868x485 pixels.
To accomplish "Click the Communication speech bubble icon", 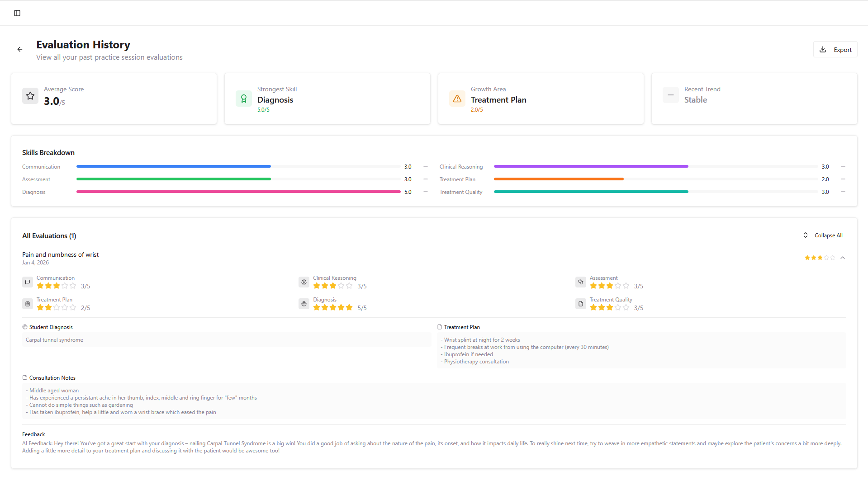I will [x=28, y=282].
